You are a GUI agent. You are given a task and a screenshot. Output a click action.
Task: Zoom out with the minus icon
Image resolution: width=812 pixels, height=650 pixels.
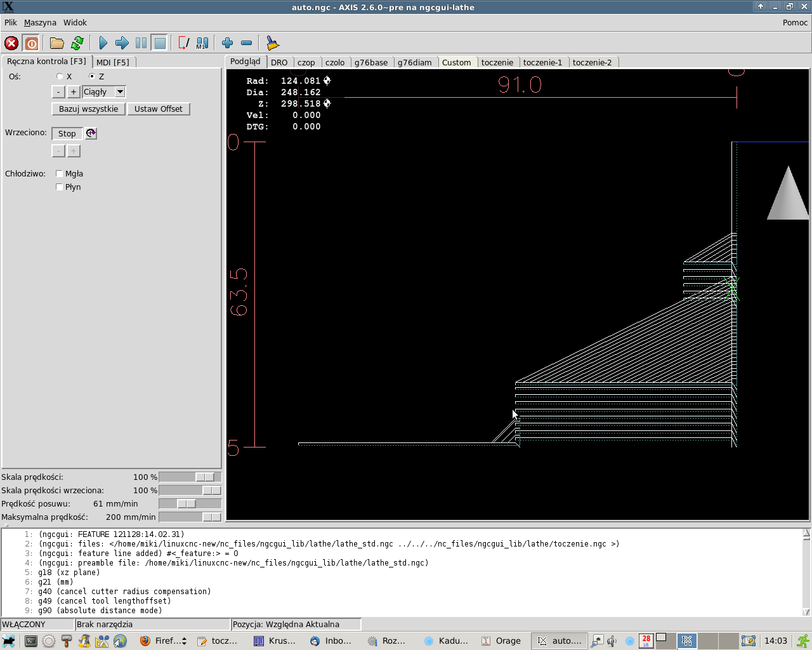(246, 43)
